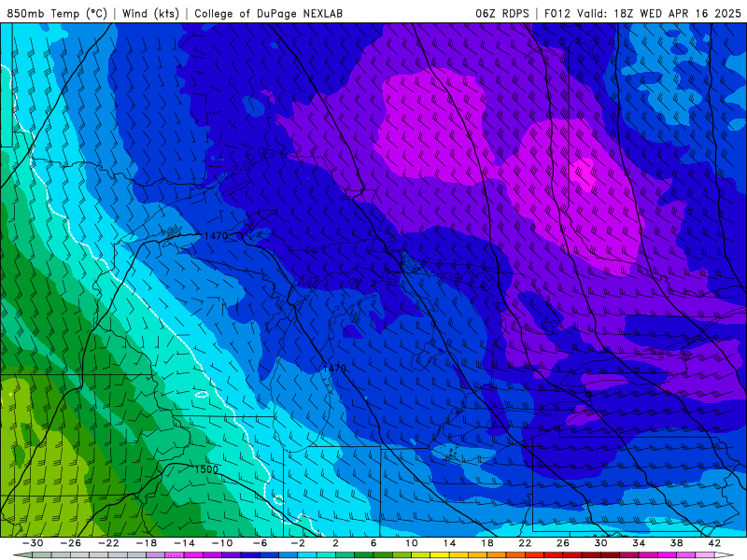Click the '-2' colorbar scale value
This screenshot has height=560, width=747.
pyautogui.click(x=298, y=543)
